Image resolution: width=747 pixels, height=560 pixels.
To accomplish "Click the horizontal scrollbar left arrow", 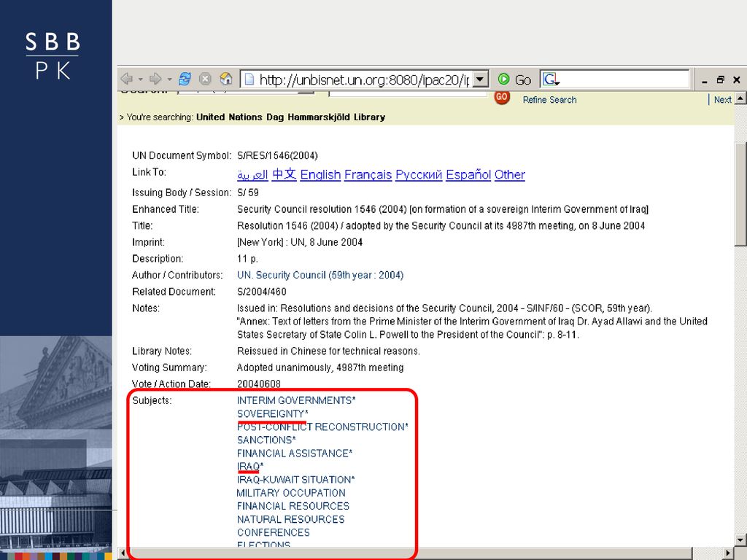I will [x=123, y=553].
